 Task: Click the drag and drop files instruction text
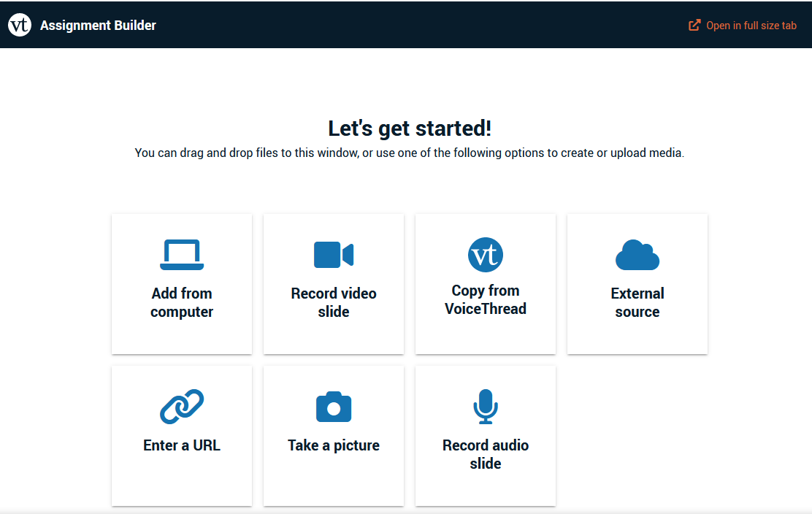(410, 153)
